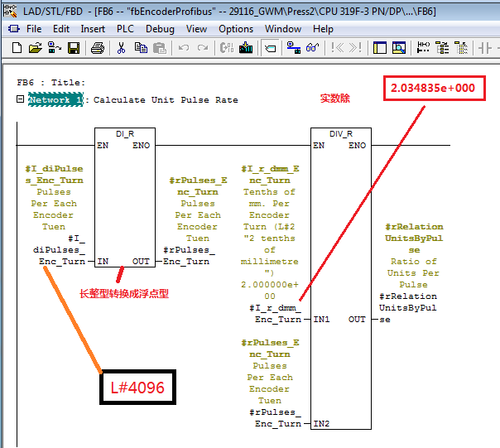Toggle Monitor mode with the eyeglasses icon
This screenshot has height=448, width=500.
[312, 48]
